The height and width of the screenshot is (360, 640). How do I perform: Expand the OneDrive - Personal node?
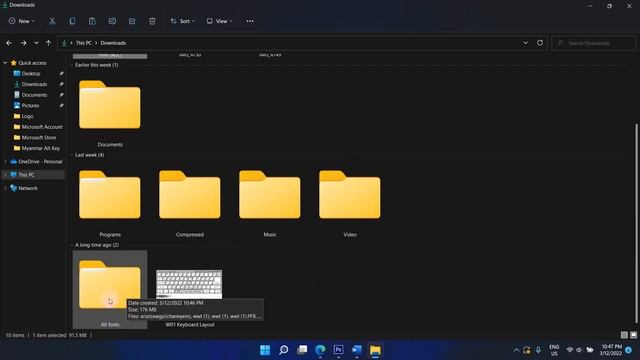pyautogui.click(x=5, y=162)
